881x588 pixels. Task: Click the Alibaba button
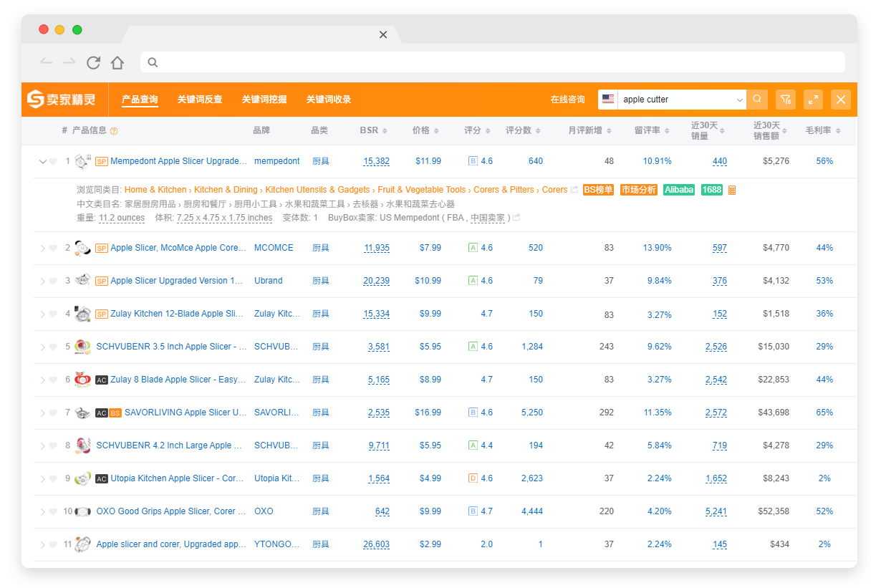pyautogui.click(x=679, y=190)
